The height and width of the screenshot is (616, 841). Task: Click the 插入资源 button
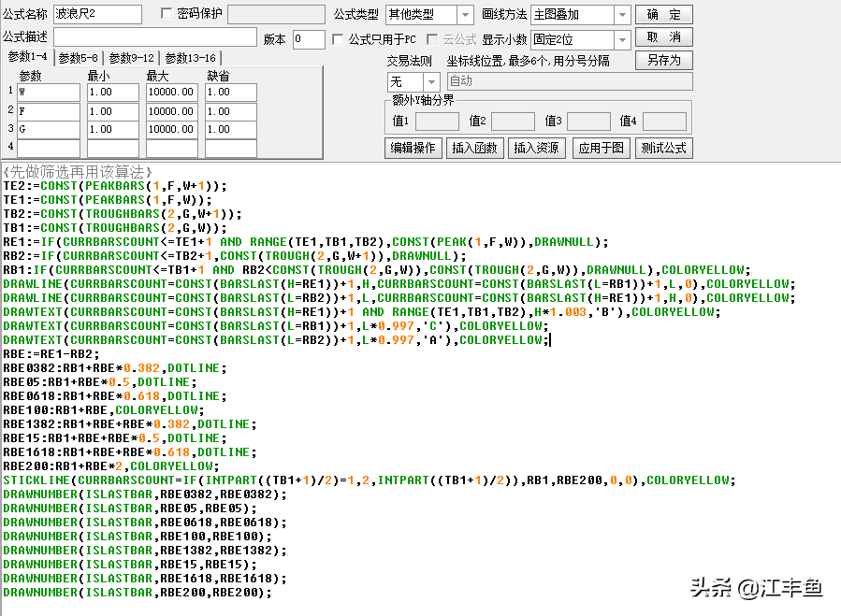(536, 148)
